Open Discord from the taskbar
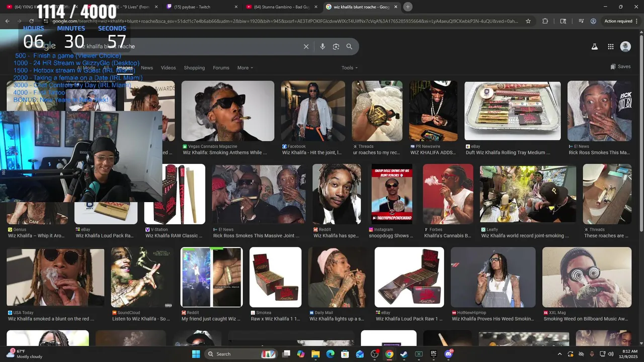Image resolution: width=644 pixels, height=362 pixels. tap(448, 354)
